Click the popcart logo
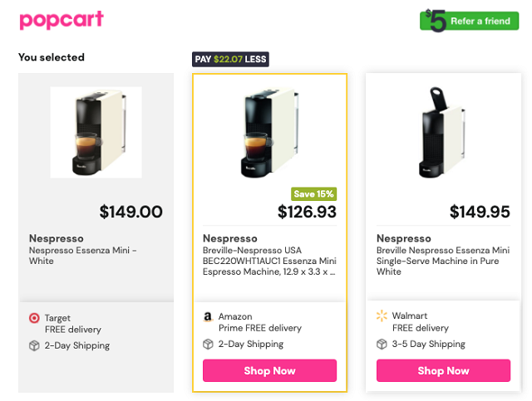Viewport: 532px width, 401px height. [62, 20]
